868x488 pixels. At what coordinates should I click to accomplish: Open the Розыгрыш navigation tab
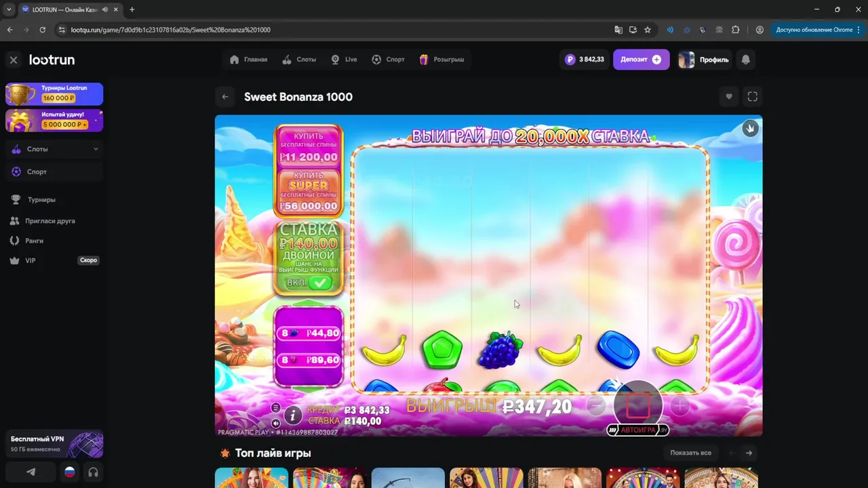441,60
